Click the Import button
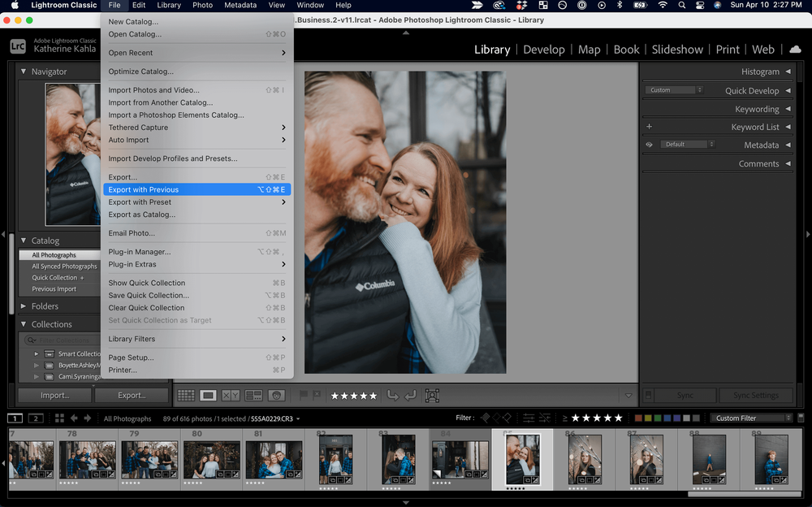The image size is (812, 507). (x=54, y=395)
